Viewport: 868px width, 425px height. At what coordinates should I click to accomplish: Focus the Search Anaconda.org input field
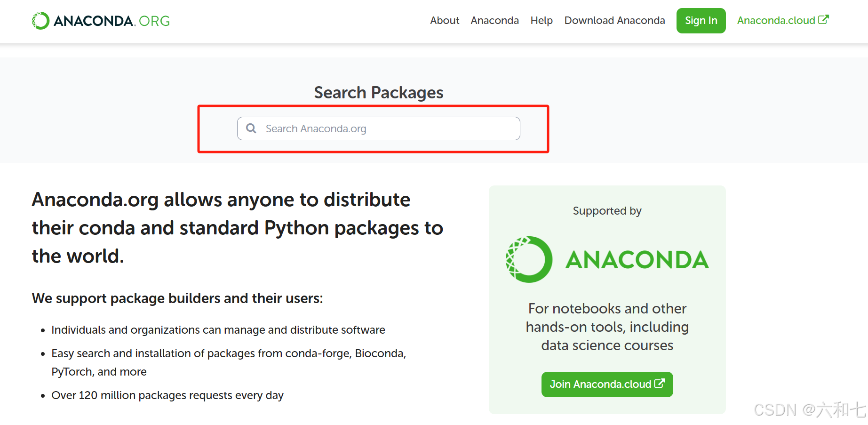tap(379, 128)
